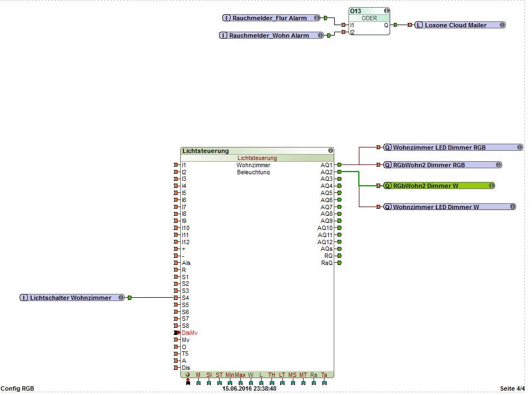Click the Mv input connector
This screenshot has height=395, width=532.
(x=176, y=340)
